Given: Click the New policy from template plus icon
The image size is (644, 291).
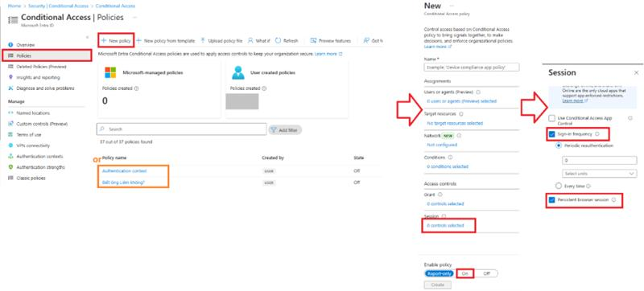Looking at the screenshot, I should 138,40.
